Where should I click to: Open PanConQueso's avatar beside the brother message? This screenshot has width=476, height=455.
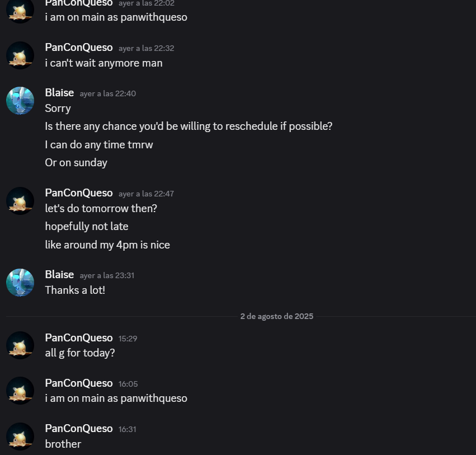(x=20, y=437)
